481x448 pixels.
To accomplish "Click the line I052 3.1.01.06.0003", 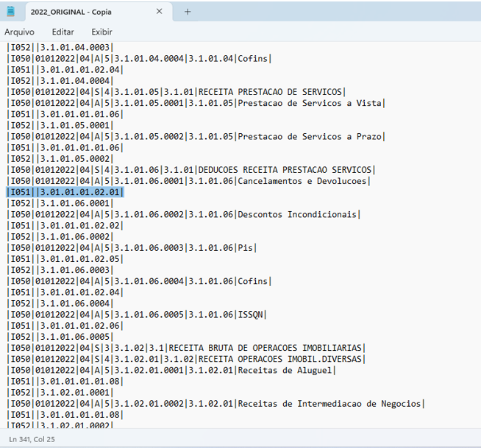I will 60,270.
